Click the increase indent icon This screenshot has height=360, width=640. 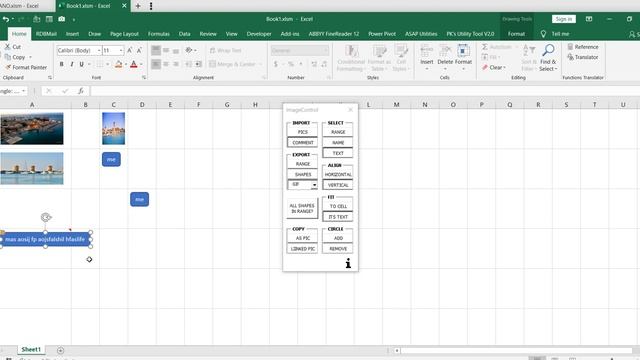[x=198, y=64]
